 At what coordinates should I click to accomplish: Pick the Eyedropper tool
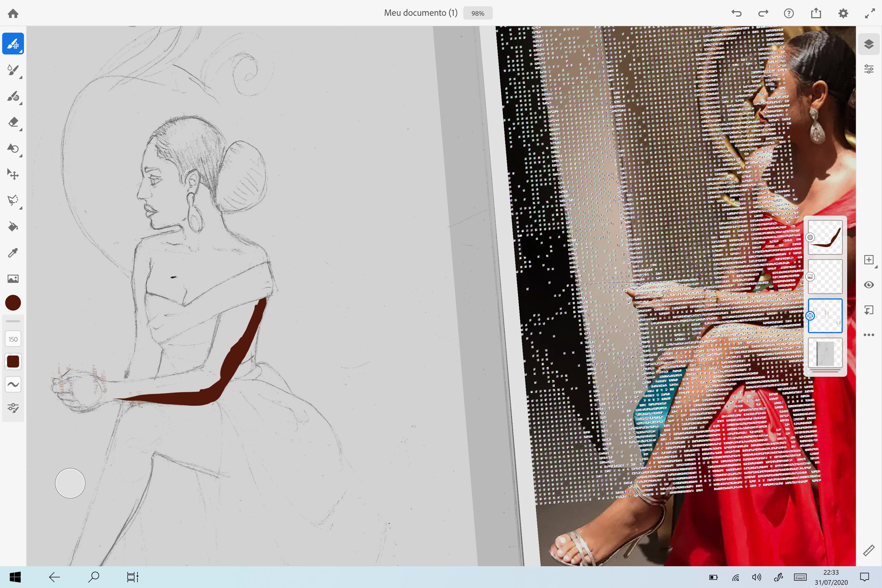coord(13,253)
